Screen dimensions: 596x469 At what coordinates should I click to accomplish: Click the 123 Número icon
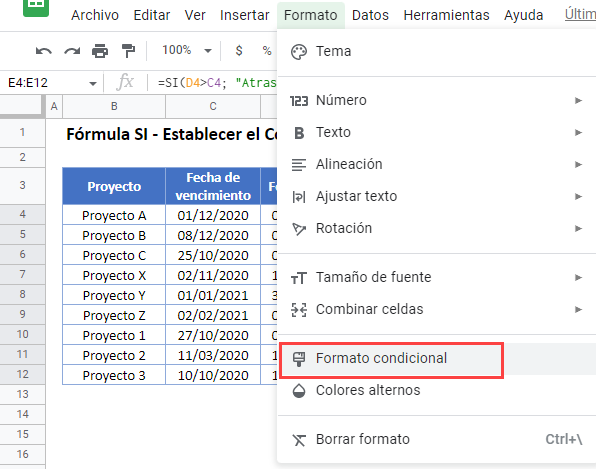click(x=299, y=101)
